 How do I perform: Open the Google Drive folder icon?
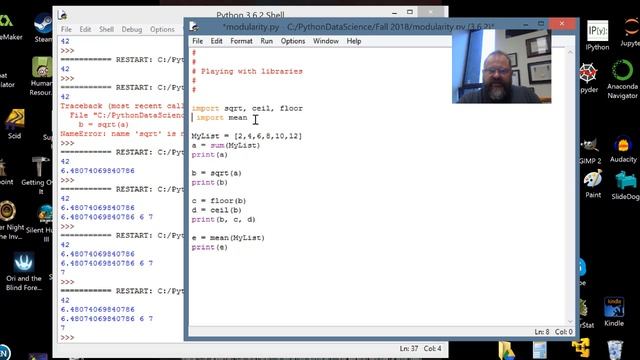(x=506, y=350)
